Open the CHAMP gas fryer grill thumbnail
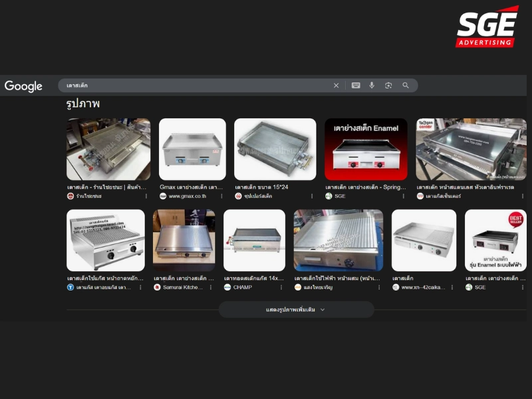This screenshot has width=532, height=399. pyautogui.click(x=255, y=240)
